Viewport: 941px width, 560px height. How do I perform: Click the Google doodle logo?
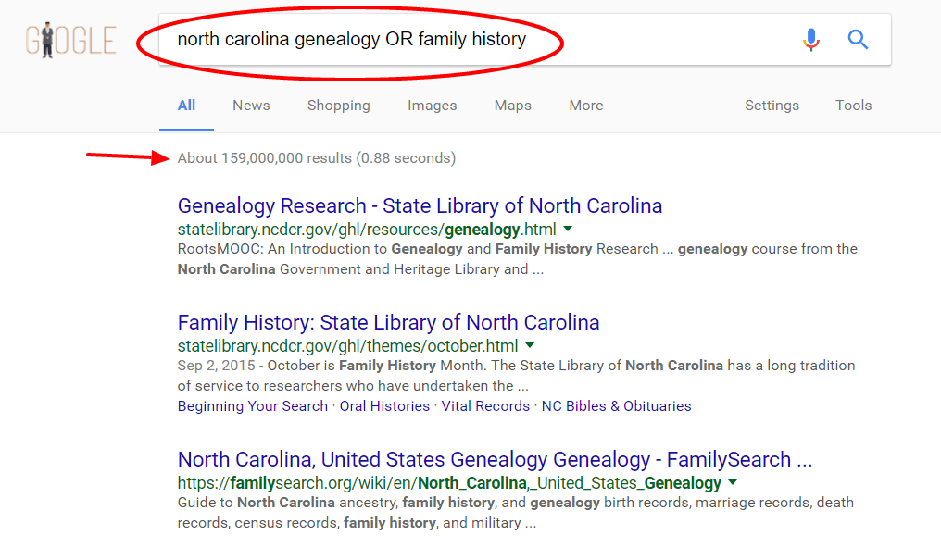(70, 40)
